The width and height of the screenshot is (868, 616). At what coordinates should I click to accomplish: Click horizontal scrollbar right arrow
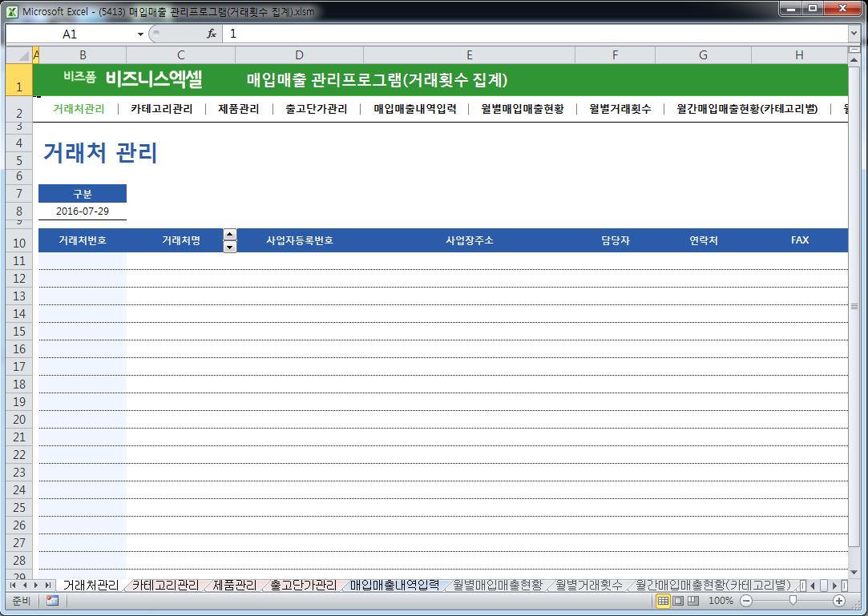click(x=835, y=585)
